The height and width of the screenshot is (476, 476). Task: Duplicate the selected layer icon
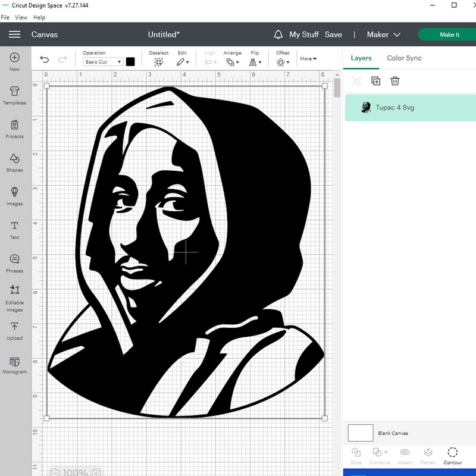click(x=376, y=81)
